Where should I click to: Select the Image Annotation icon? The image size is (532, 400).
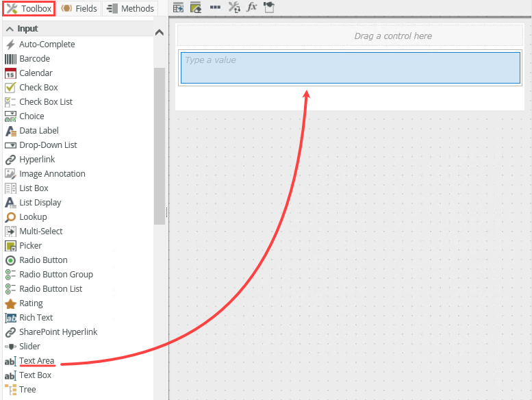coord(10,174)
